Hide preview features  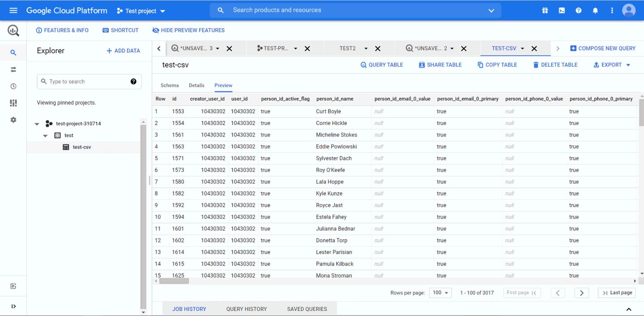188,30
